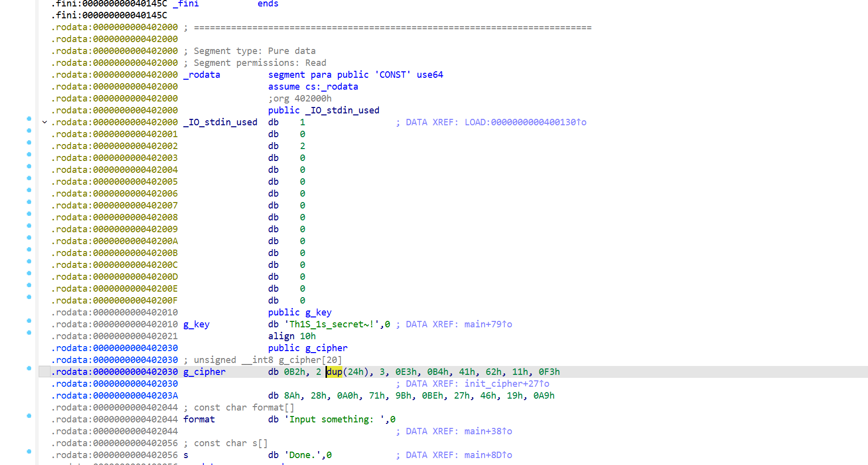868x465 pixels.
Task: Click the _rodata segment name
Action: (202, 75)
